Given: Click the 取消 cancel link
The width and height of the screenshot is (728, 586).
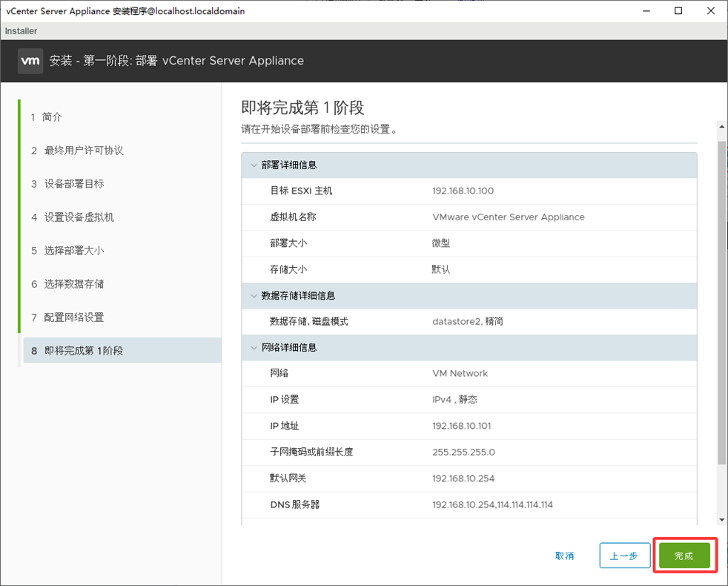Looking at the screenshot, I should click(x=564, y=556).
